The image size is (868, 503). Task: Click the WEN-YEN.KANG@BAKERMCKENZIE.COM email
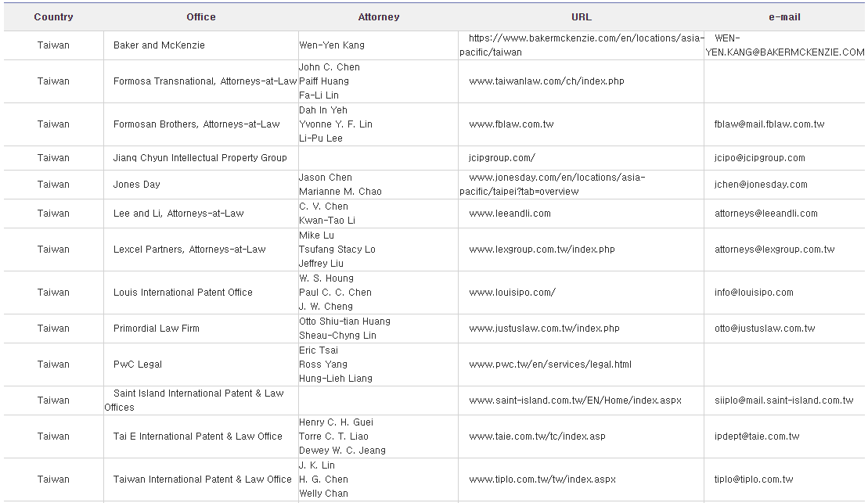[784, 45]
